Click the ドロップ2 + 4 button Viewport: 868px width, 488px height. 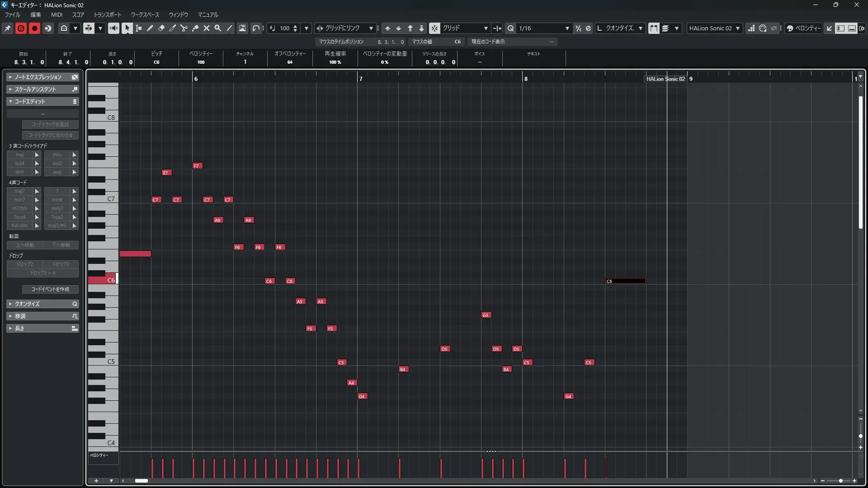(42, 273)
